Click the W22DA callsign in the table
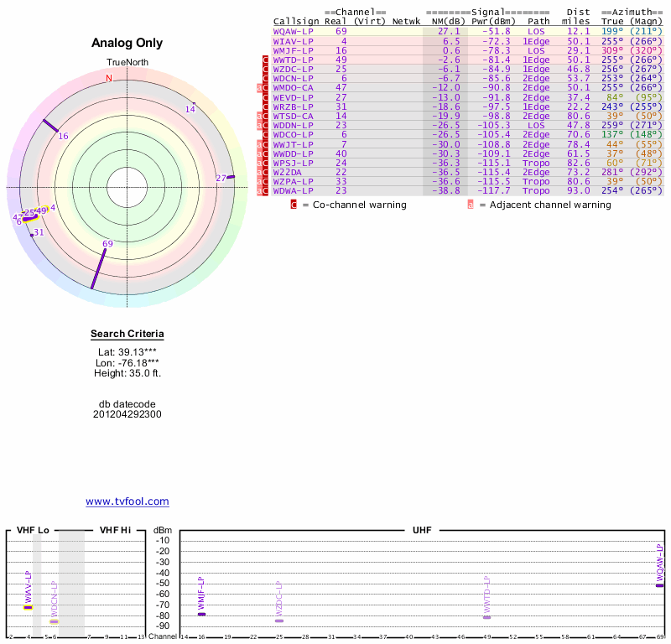The height and width of the screenshot is (644, 671). pos(287,172)
